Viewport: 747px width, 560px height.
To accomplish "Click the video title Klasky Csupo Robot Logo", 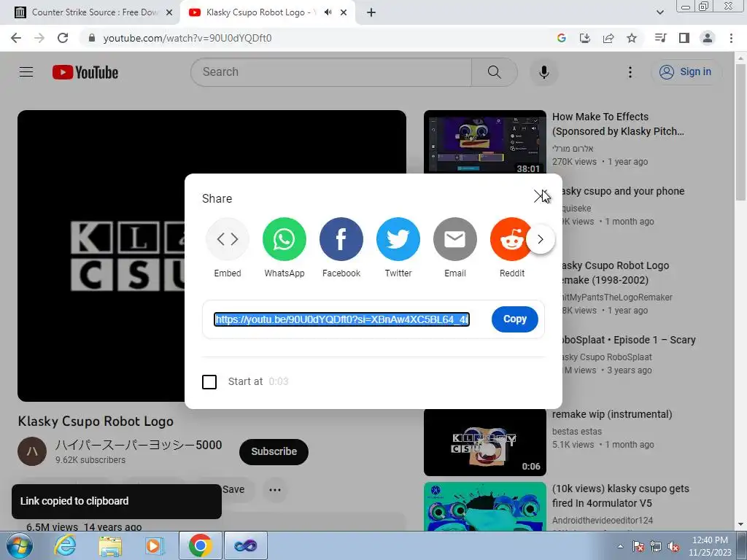I will click(x=96, y=421).
